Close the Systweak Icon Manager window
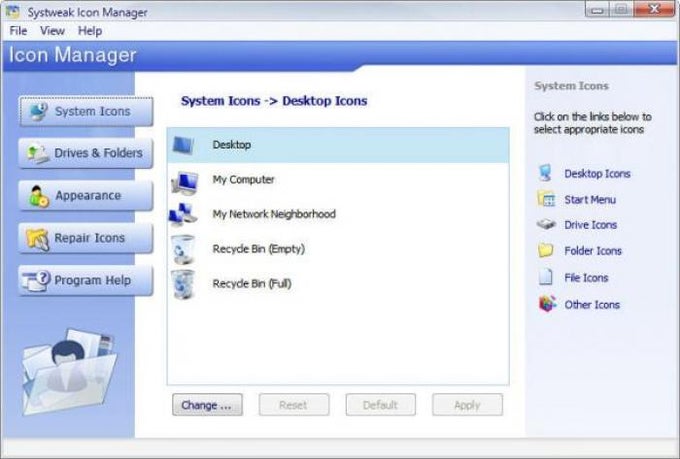Image resolution: width=680 pixels, height=459 pixels. pos(654,9)
